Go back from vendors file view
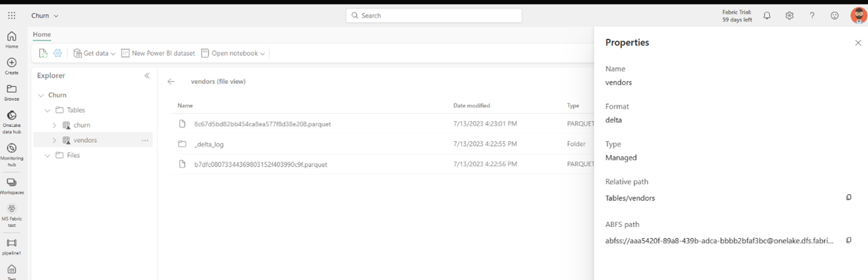Screen dimensions: 868x280 coord(171,81)
